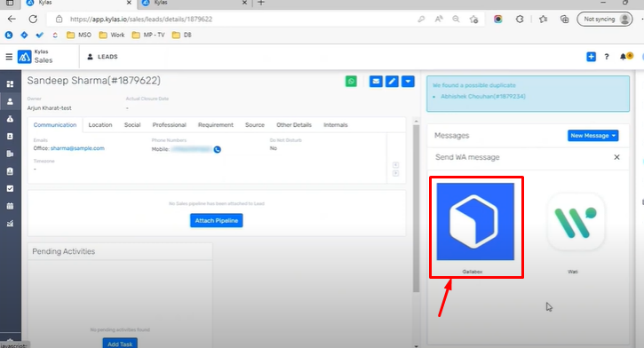Switch to the Requirement tab
This screenshot has height=348, width=644.
click(216, 125)
